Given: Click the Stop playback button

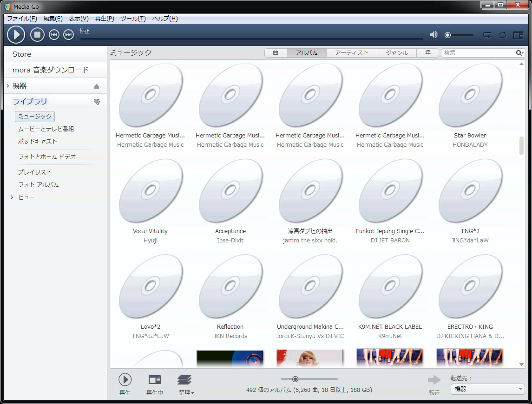Looking at the screenshot, I should point(37,35).
